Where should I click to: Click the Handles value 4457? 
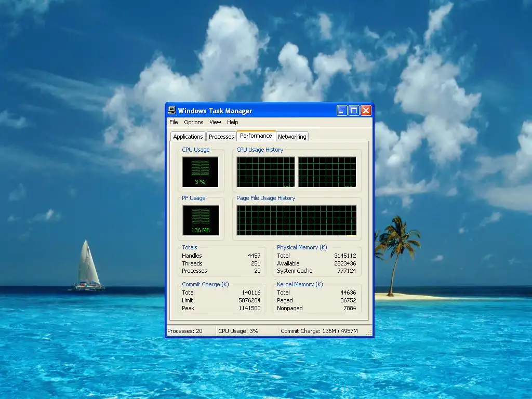pyautogui.click(x=254, y=256)
